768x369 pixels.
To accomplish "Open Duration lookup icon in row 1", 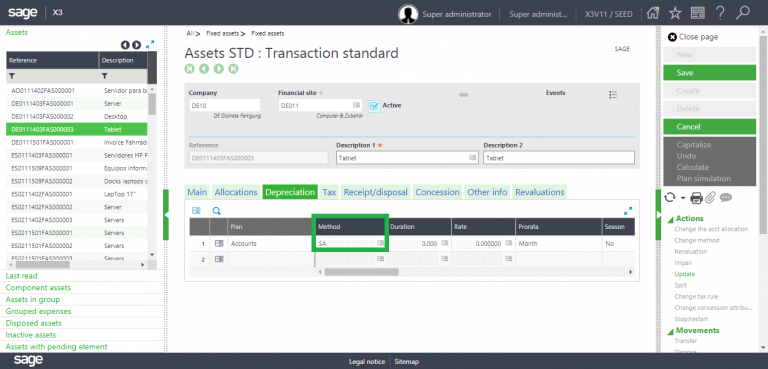I will pyautogui.click(x=444, y=243).
